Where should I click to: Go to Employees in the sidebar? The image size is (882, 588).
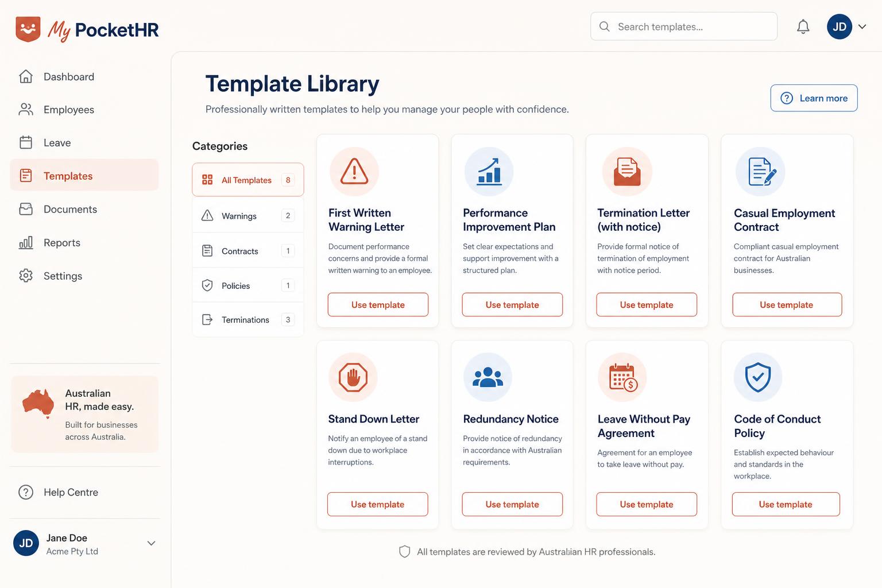coord(84,110)
